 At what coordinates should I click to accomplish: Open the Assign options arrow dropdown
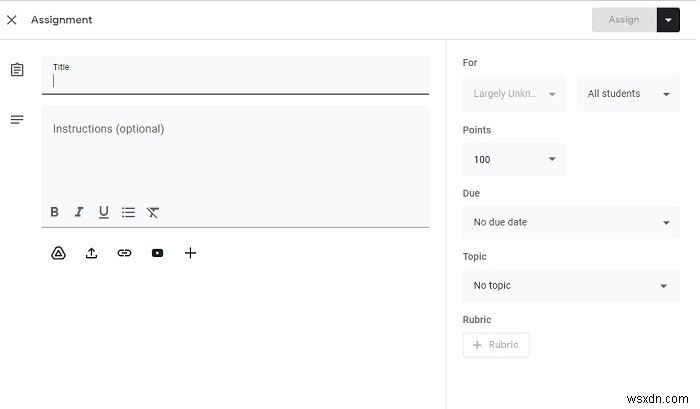pos(668,20)
